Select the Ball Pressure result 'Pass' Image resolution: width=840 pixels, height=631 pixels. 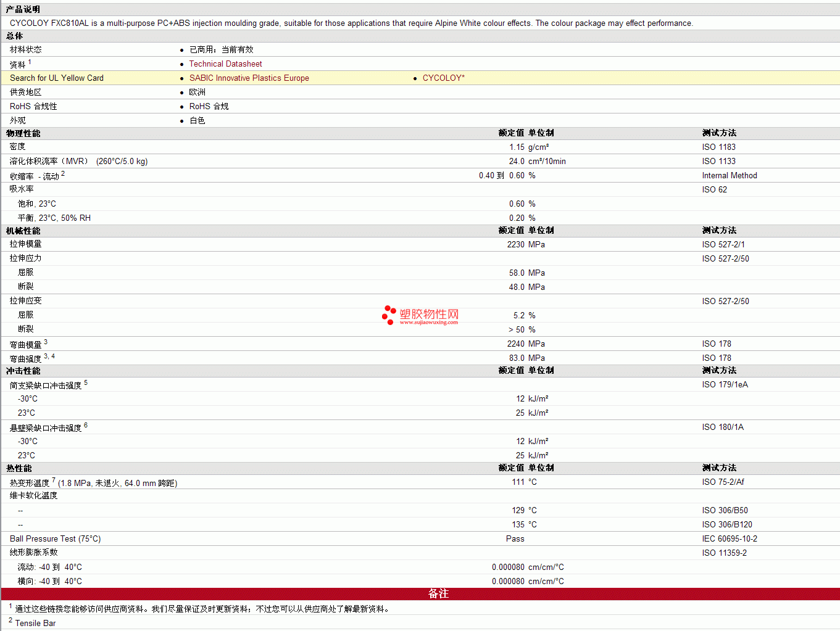[x=515, y=539]
